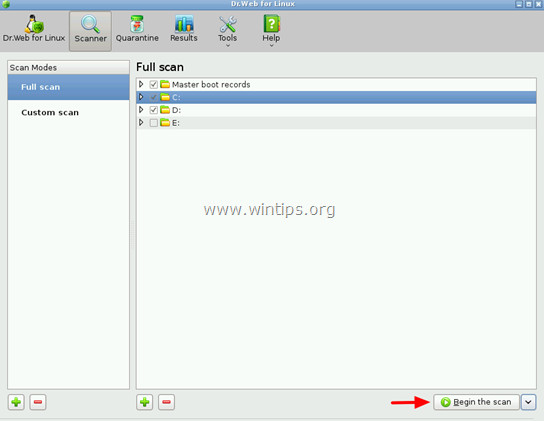Click the E: drive folder icon
Screen dimensions: 544x421
165,123
